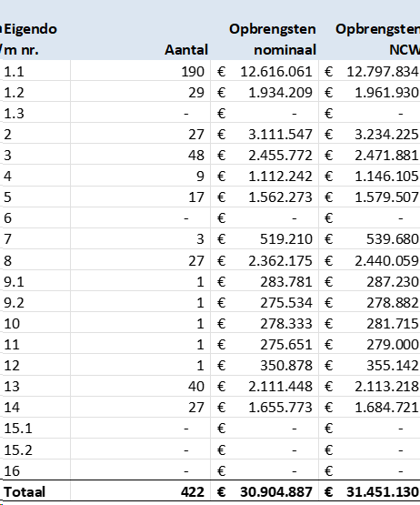
Task: Click NCW amount 2.440.059
Action: 386,261
